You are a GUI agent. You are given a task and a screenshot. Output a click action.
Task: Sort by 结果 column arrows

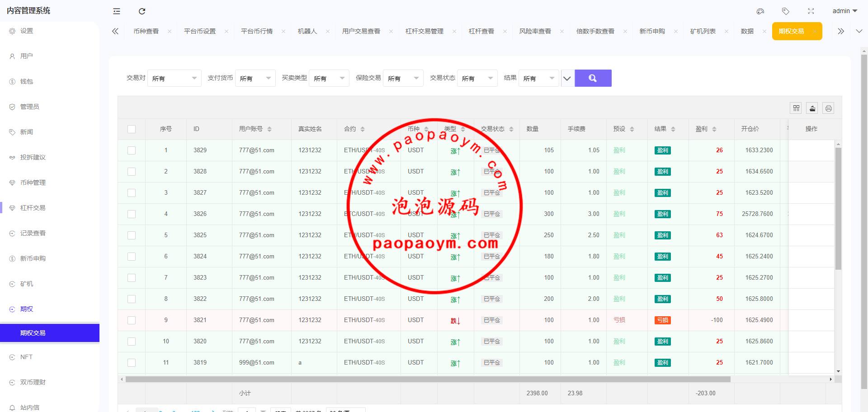click(x=673, y=129)
